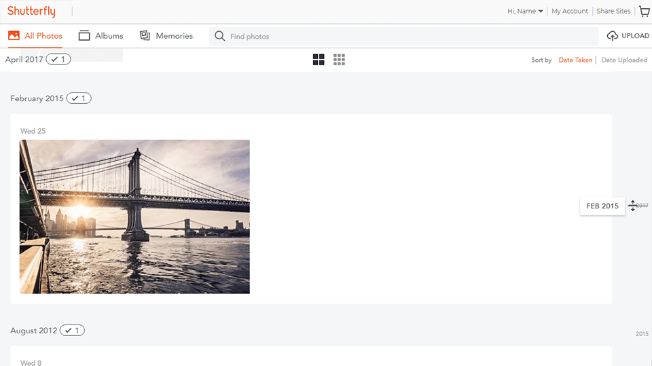Click the All Photos picture icon
Screen dimensions: 652x366
[14, 36]
